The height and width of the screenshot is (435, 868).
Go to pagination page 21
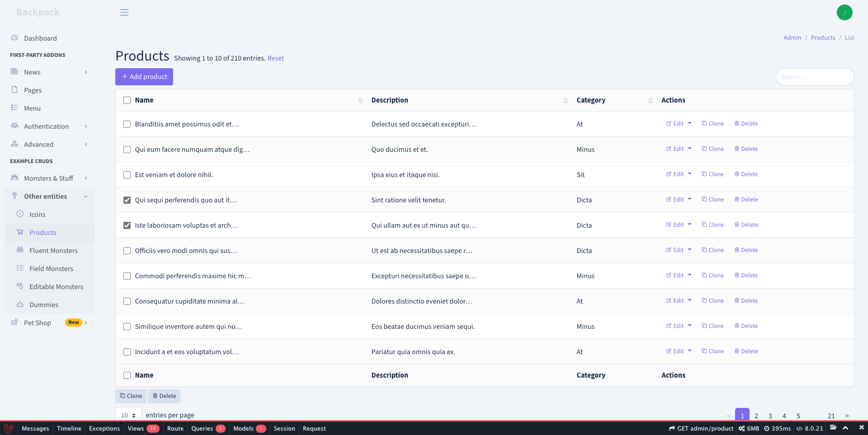coord(831,416)
